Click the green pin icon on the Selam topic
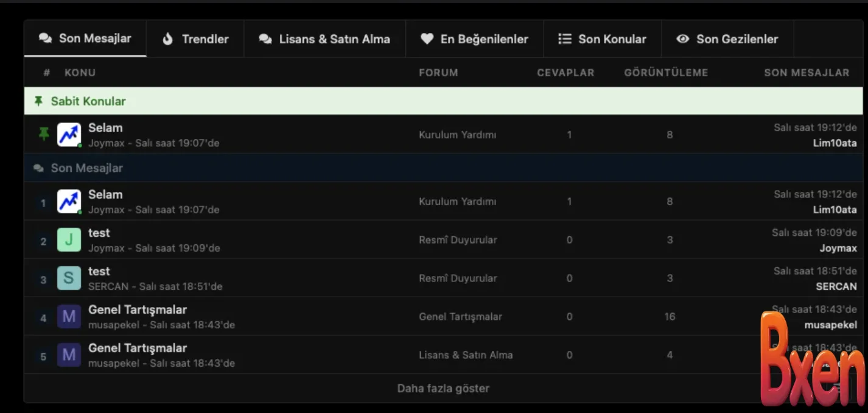The width and height of the screenshot is (868, 413). pos(44,133)
